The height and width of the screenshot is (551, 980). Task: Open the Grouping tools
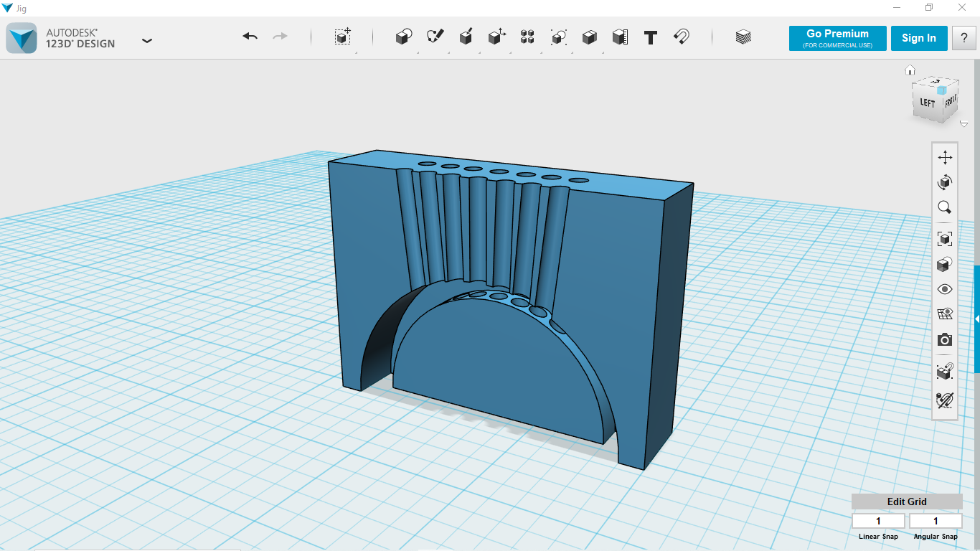click(x=558, y=37)
